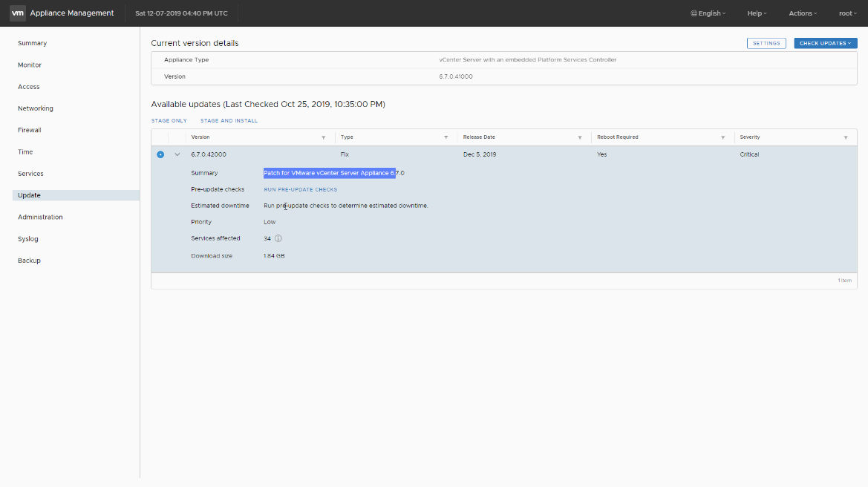Click the 1 item count footer
This screenshot has height=487, width=868.
pos(844,281)
